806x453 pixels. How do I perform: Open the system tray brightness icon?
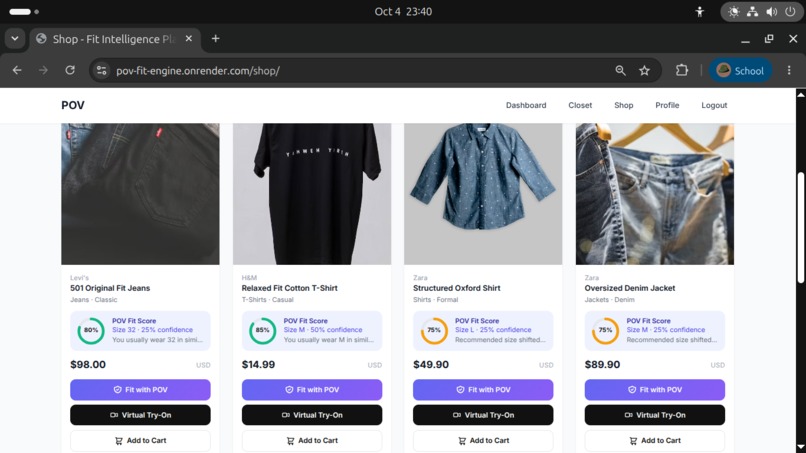[x=734, y=11]
